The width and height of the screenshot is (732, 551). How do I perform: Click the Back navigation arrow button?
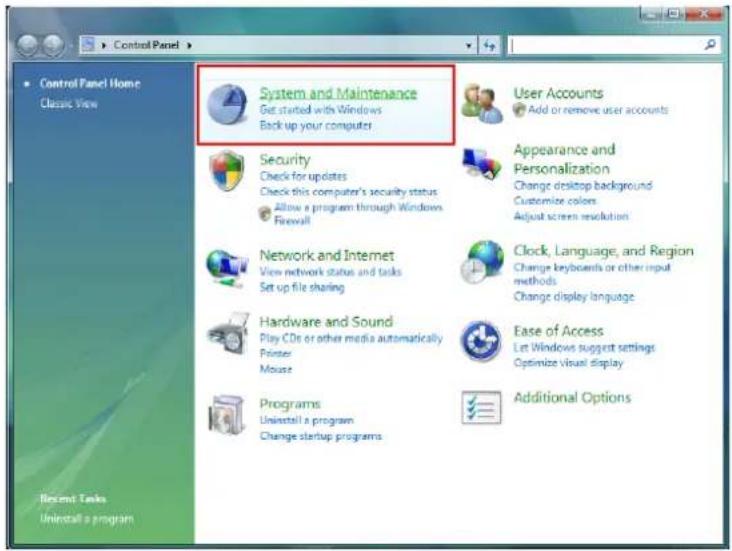[27, 45]
